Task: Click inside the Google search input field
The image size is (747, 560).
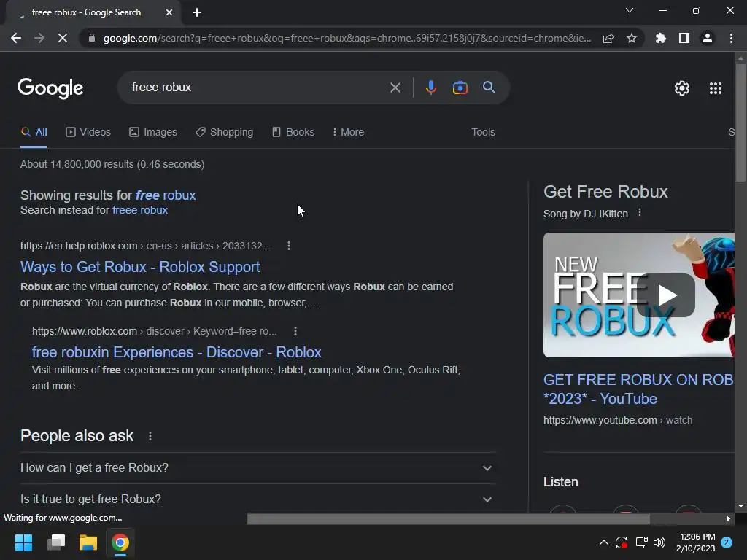Action: (258, 87)
